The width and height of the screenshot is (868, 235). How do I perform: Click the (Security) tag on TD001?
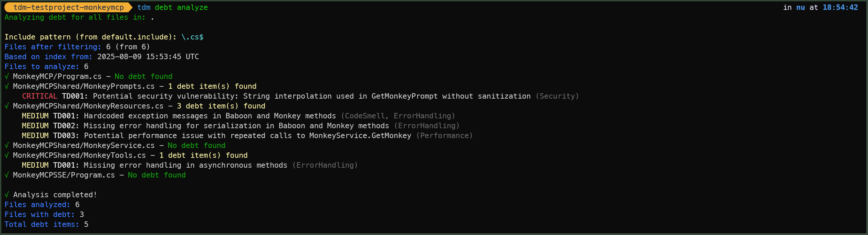pos(557,96)
